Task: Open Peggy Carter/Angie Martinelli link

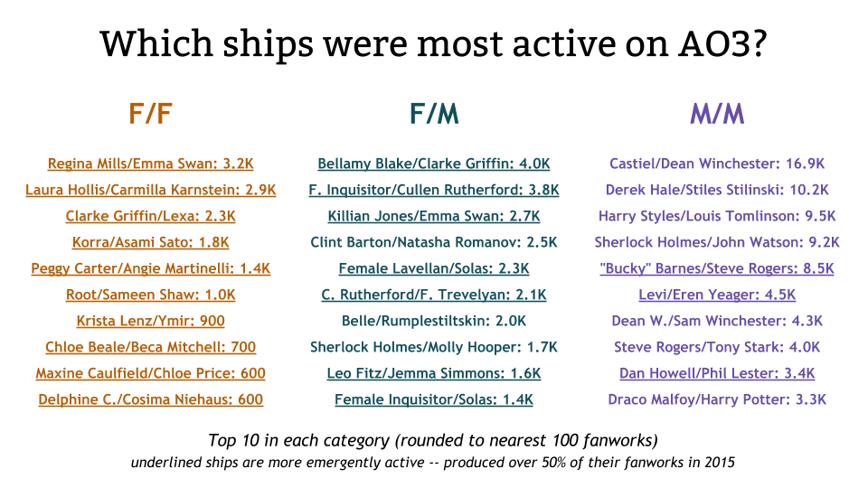Action: click(x=151, y=268)
